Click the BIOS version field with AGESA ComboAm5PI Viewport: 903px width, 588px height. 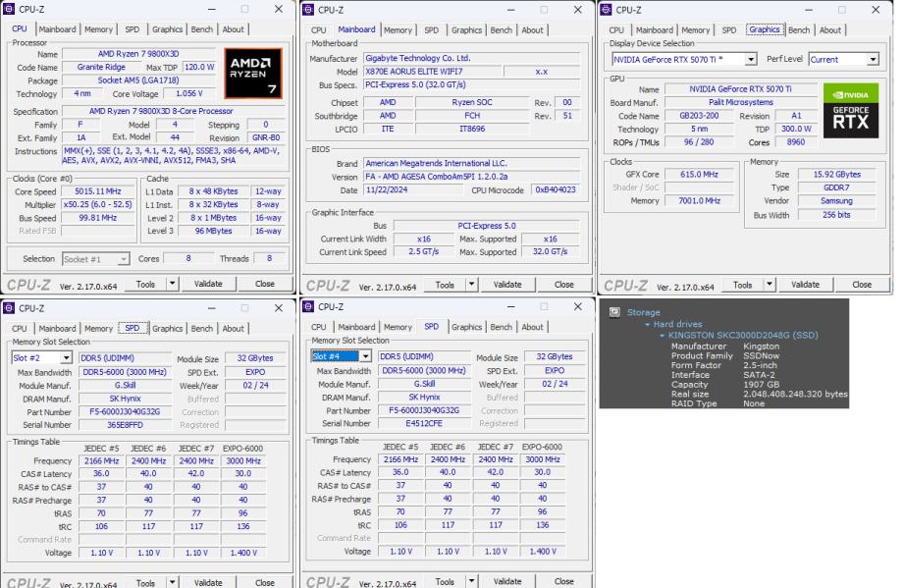472,177
